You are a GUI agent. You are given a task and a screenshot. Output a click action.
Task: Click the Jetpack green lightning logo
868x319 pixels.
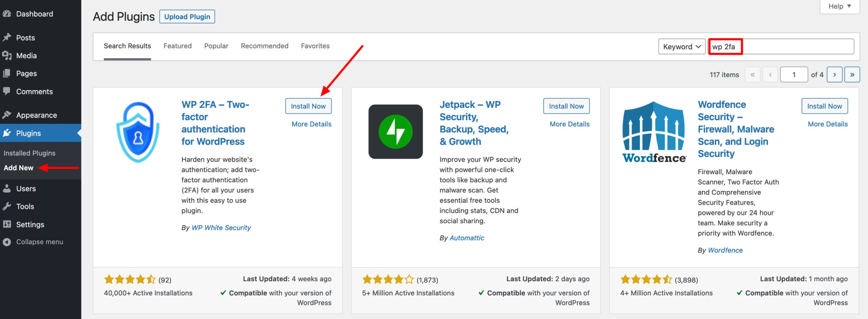click(x=395, y=132)
